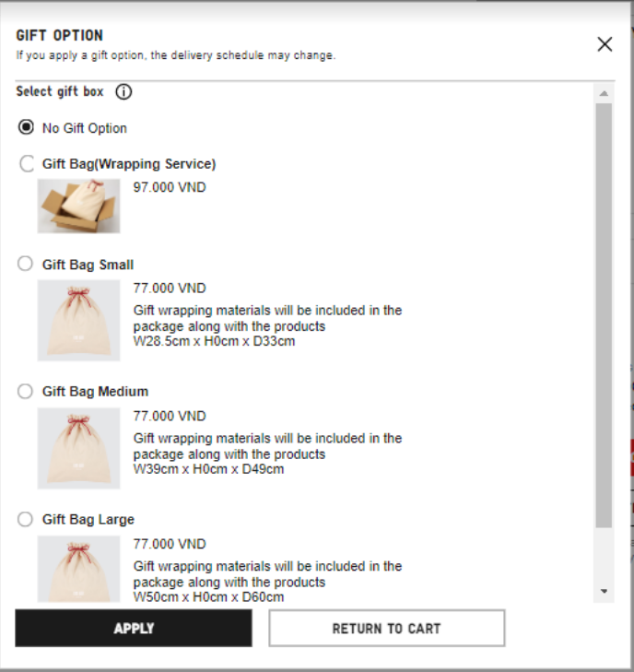Click the Gift Bag Small thumbnail image
Screen dimensions: 634x672
click(x=79, y=320)
